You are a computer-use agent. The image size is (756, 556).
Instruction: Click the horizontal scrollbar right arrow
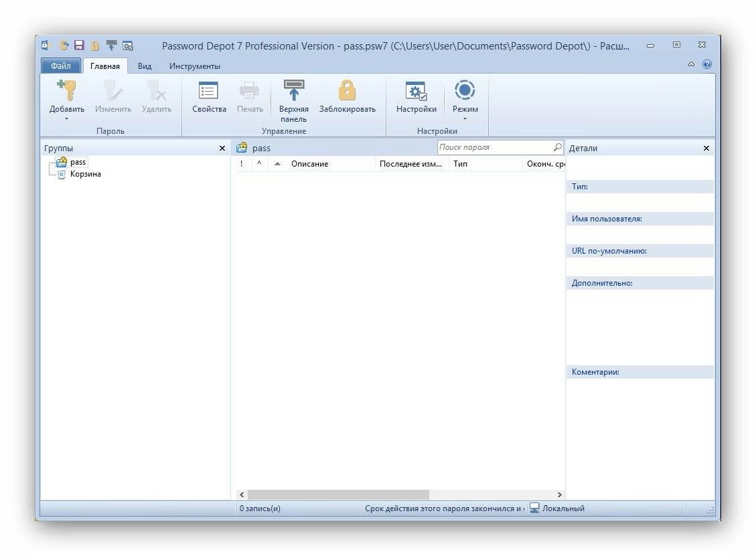click(x=559, y=495)
